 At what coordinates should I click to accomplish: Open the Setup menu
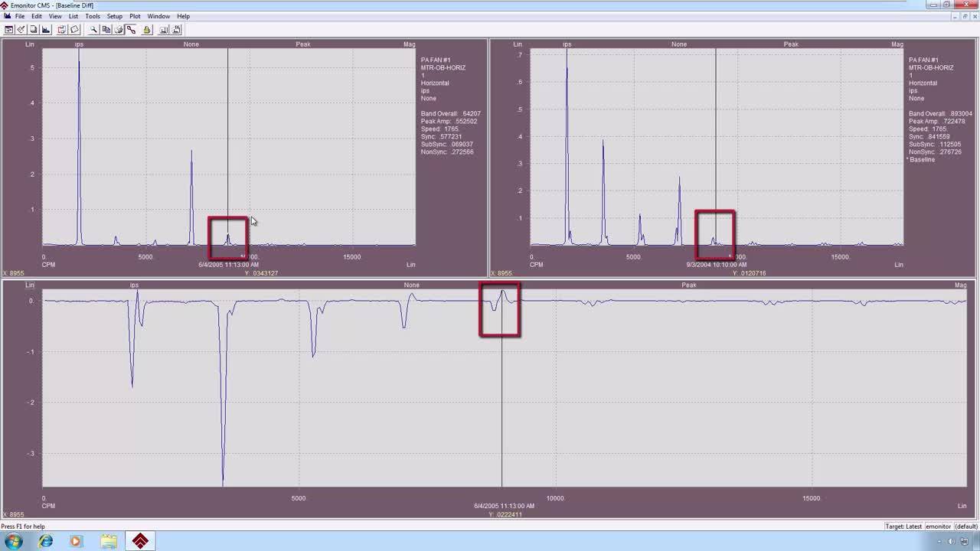[114, 16]
